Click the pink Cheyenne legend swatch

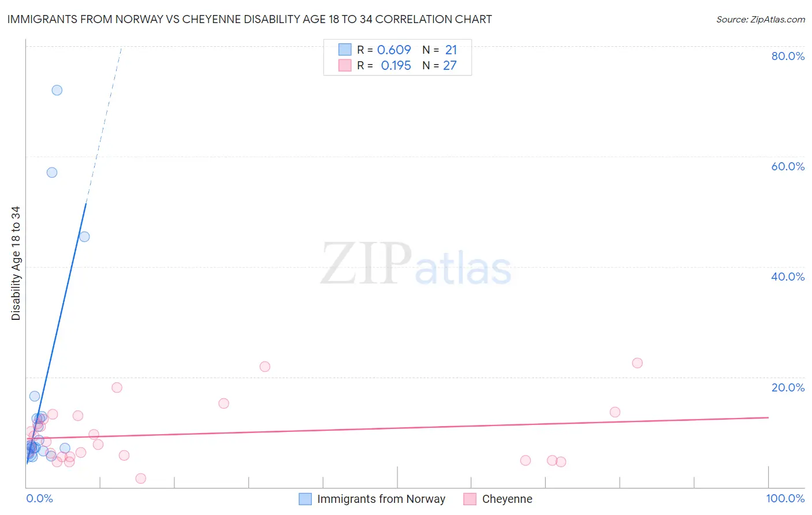(470, 499)
